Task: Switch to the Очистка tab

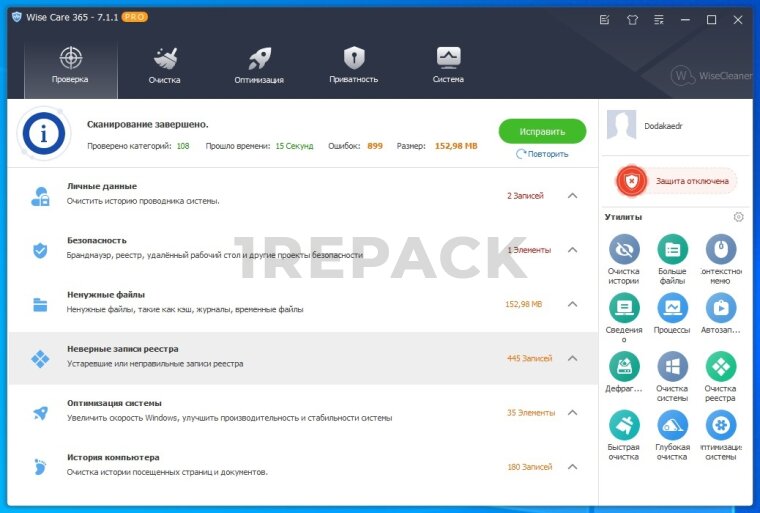Action: (x=165, y=65)
